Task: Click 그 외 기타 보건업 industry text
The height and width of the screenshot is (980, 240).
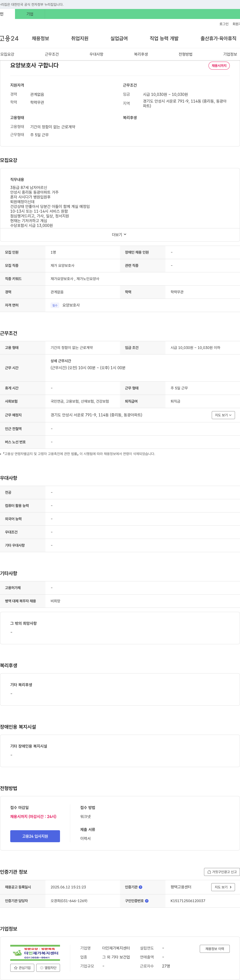Action: point(116,957)
